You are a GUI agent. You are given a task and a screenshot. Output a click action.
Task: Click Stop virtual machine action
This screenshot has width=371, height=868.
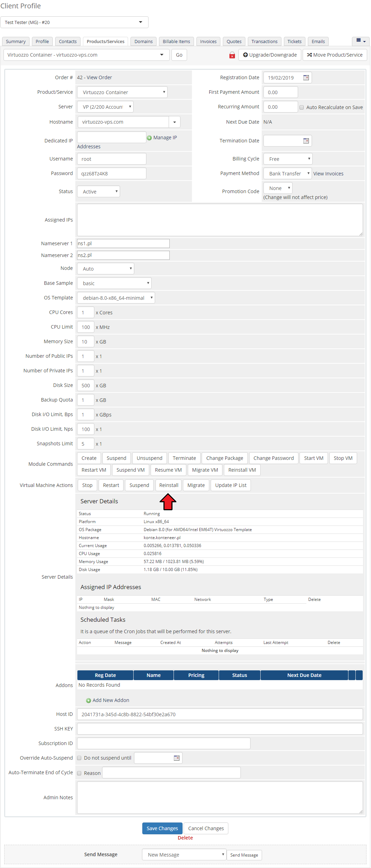coord(87,485)
